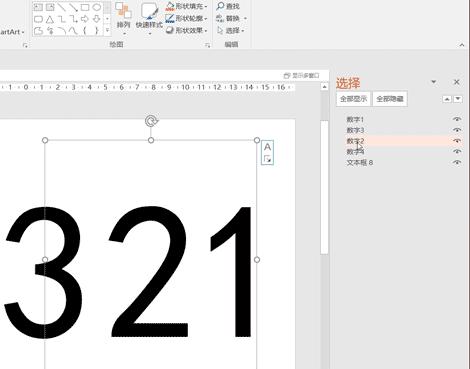The height and width of the screenshot is (369, 470).
Task: Select 数字2 in the selection pane
Action: 355,141
